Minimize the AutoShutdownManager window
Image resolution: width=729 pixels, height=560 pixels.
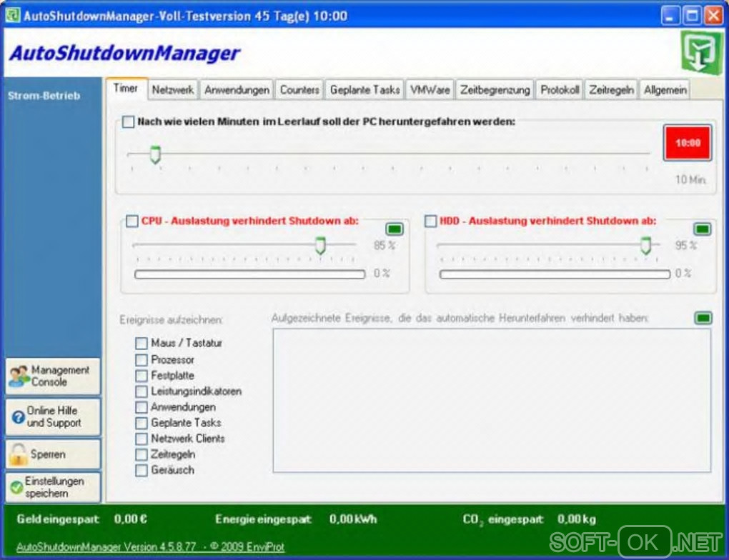pos(670,15)
